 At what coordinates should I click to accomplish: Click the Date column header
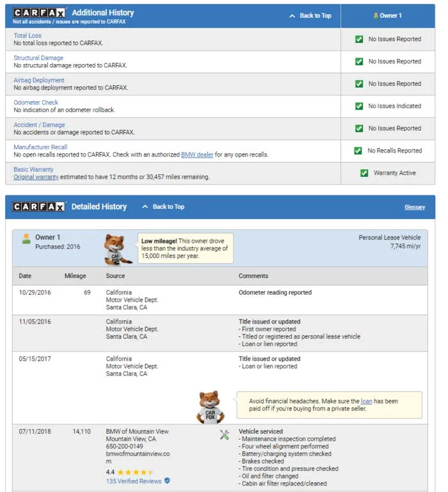coord(25,276)
